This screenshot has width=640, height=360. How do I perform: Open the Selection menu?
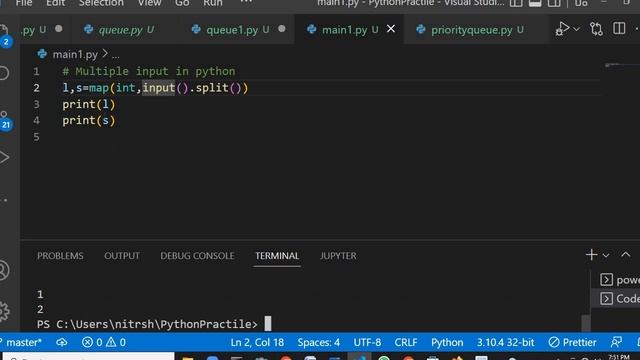(x=101, y=3)
